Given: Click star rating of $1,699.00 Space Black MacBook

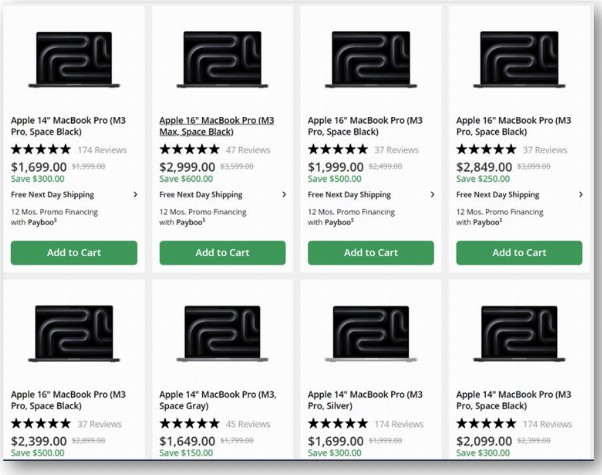Looking at the screenshot, I should 41,149.
